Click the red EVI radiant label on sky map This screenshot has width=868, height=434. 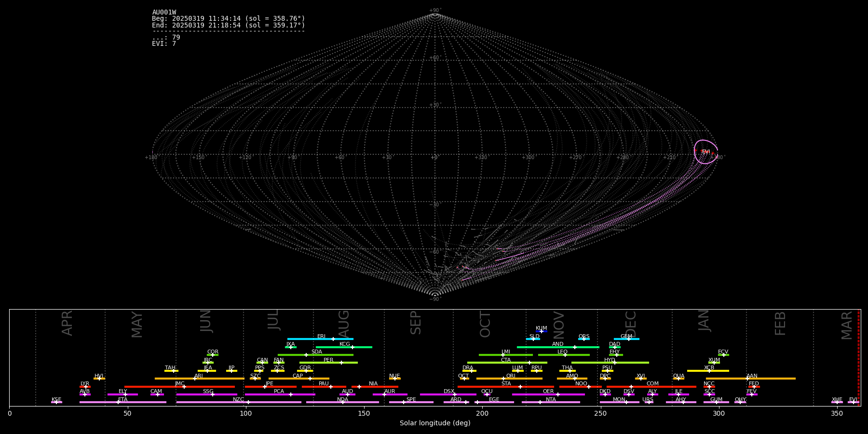coord(706,152)
